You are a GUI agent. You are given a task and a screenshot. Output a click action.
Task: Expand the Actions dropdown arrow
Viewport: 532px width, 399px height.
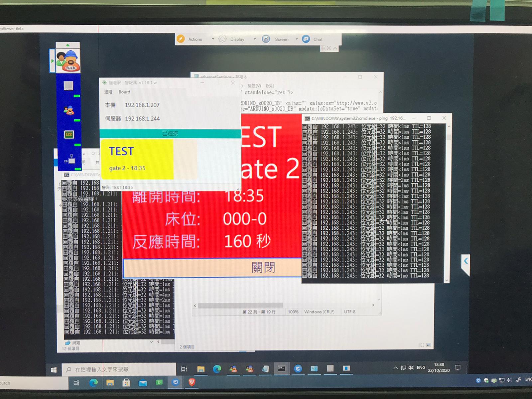click(213, 39)
